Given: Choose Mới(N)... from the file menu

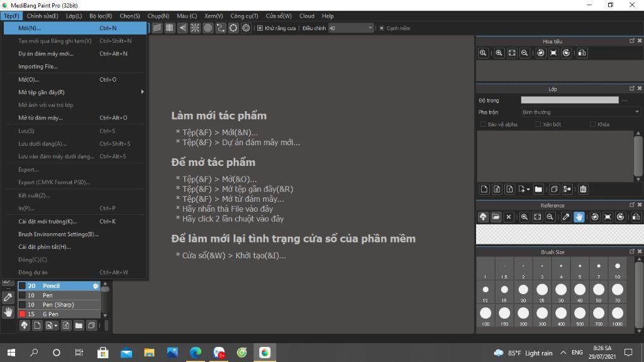Looking at the screenshot, I should [75, 28].
